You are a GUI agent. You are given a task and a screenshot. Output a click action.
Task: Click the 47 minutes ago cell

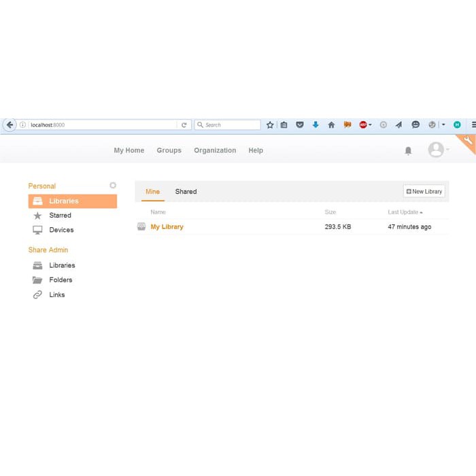pyautogui.click(x=409, y=226)
